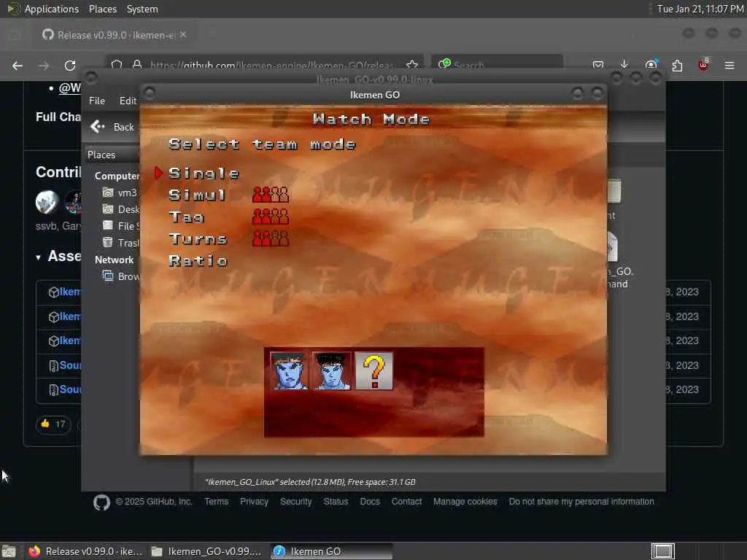
Task: Open Firefox hamburger menu
Action: [729, 65]
